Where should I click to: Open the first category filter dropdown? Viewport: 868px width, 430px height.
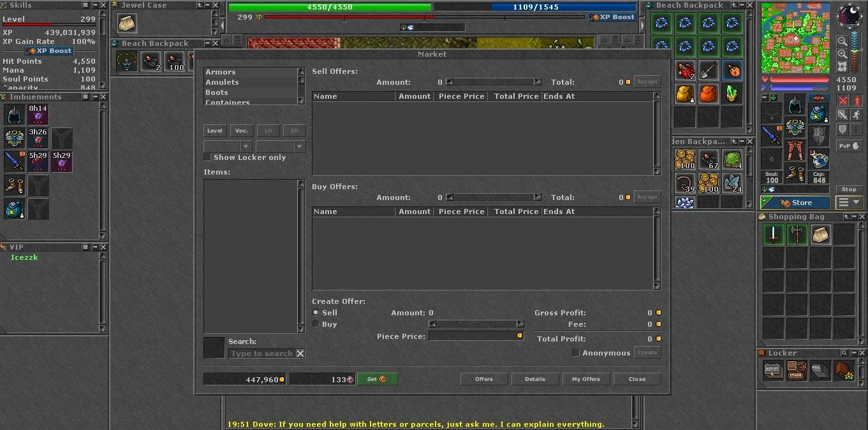pos(228,147)
